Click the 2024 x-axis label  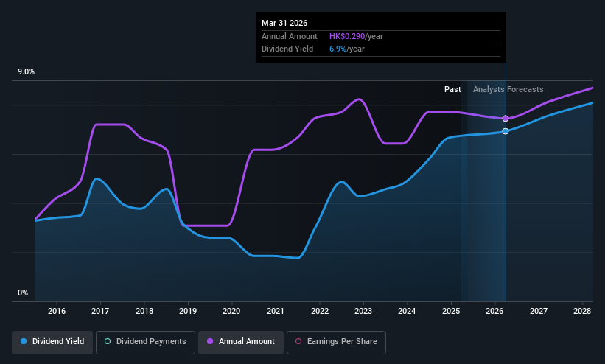coord(407,311)
